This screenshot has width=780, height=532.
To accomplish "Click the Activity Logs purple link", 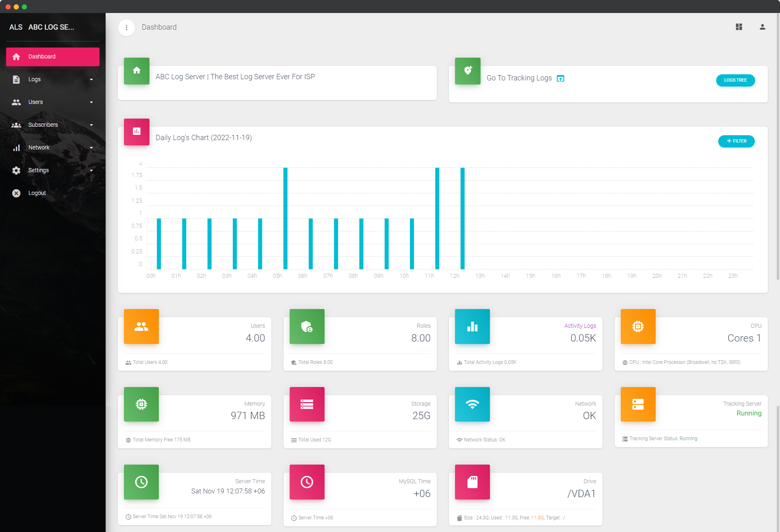I will [x=580, y=326].
